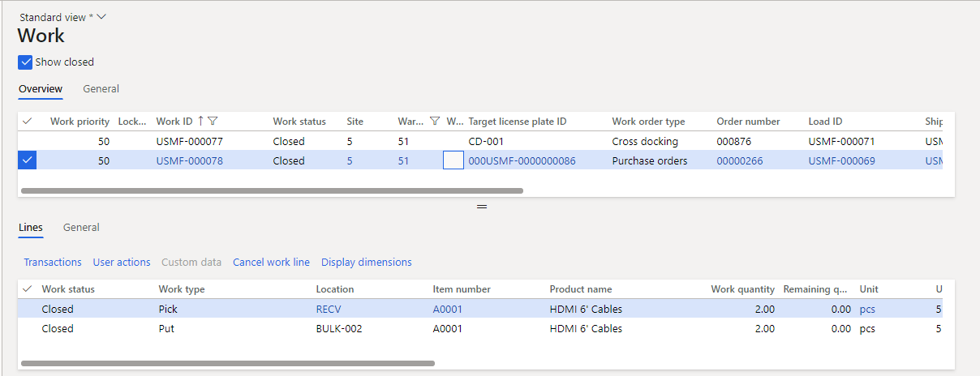The width and height of the screenshot is (980, 376).
Task: Click the empty checkbox cell in USMF-000078 row
Action: (453, 160)
